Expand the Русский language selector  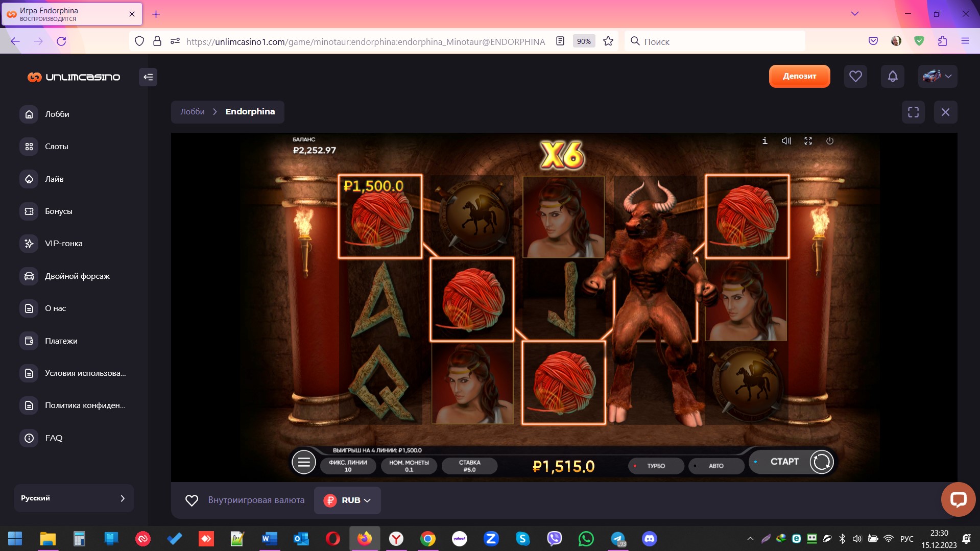point(74,498)
